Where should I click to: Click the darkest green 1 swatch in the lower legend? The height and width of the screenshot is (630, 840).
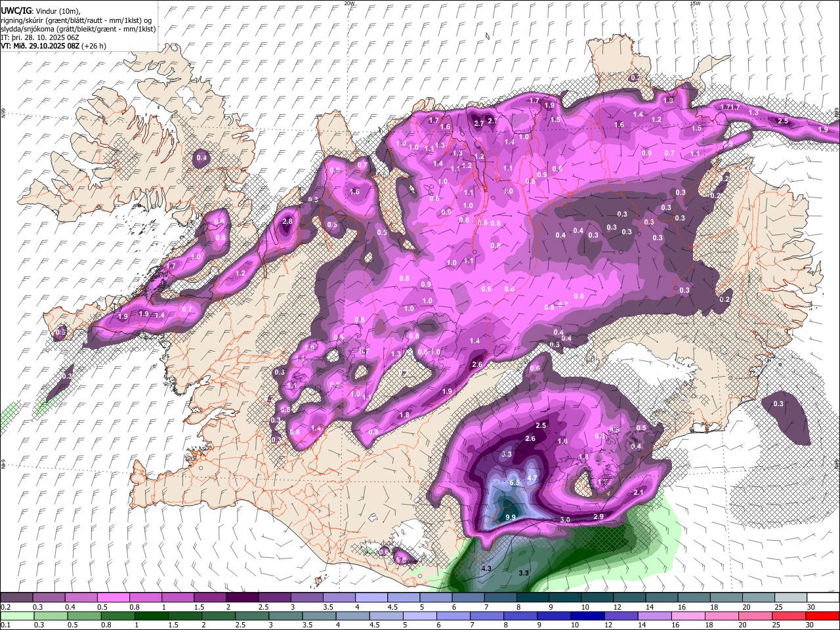[x=150, y=616]
